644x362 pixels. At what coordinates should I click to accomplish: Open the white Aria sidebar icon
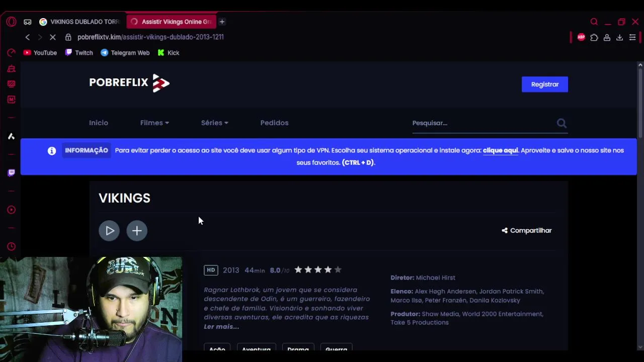click(11, 136)
